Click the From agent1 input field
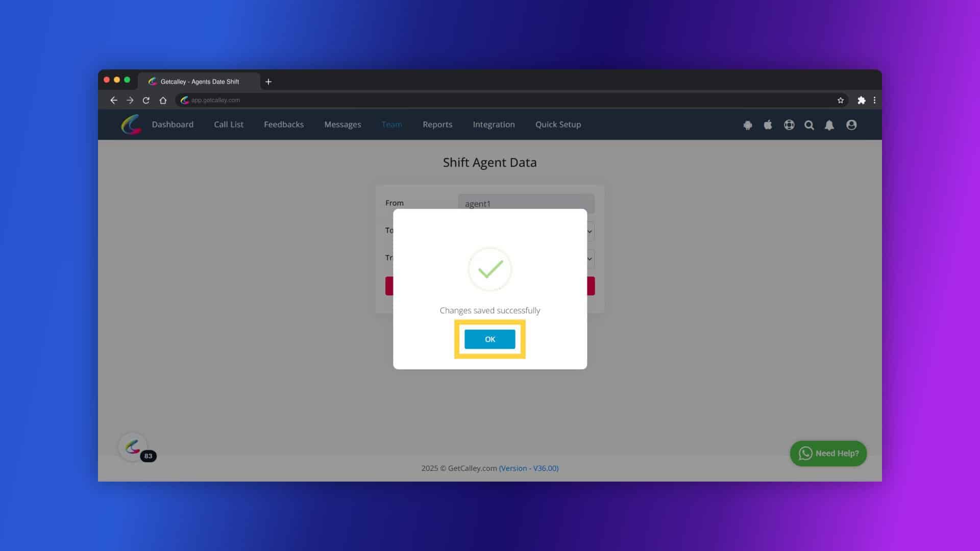 (x=526, y=203)
